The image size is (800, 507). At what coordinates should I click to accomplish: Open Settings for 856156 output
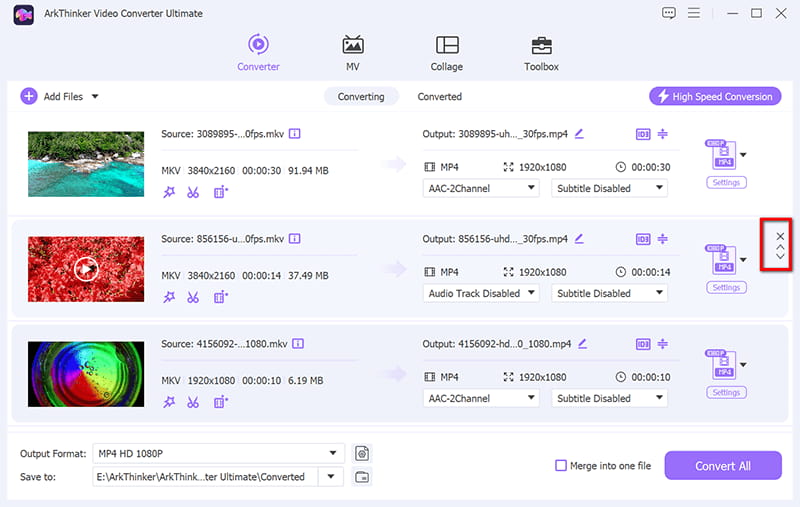726,287
